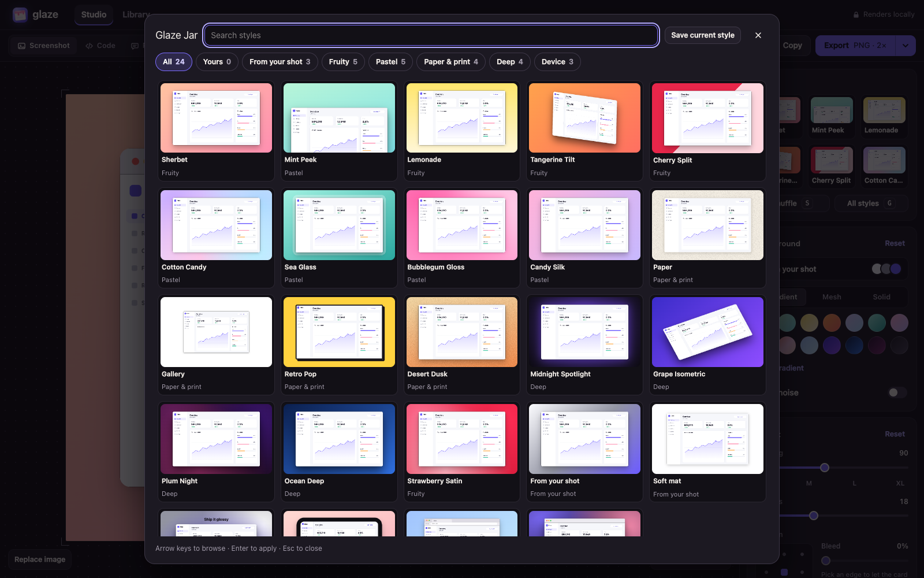Click Replace image button
The height and width of the screenshot is (578, 924).
pos(40,560)
